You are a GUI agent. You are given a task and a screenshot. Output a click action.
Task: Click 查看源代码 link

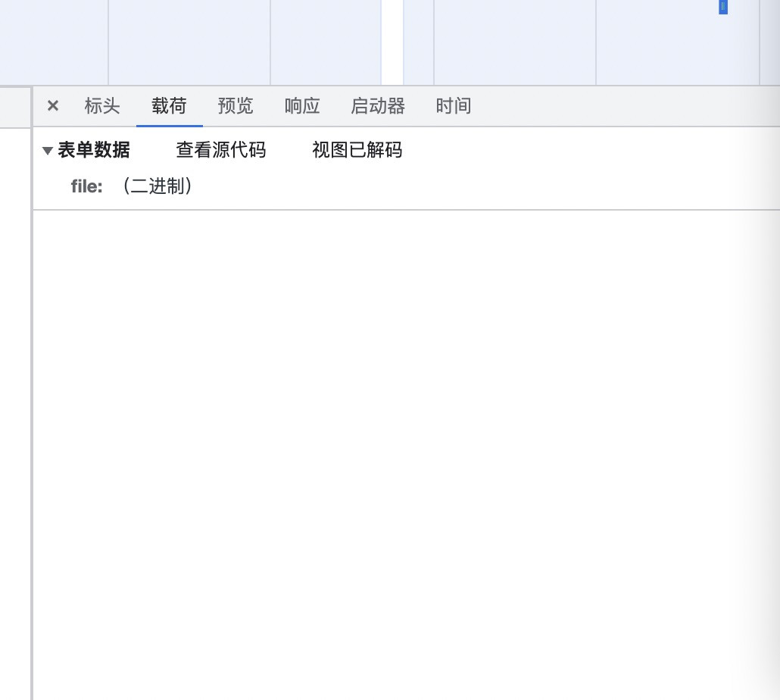coord(221,150)
